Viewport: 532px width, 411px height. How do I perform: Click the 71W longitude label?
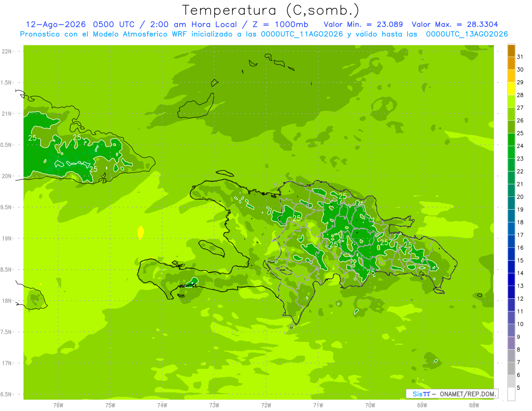pyautogui.click(x=318, y=405)
